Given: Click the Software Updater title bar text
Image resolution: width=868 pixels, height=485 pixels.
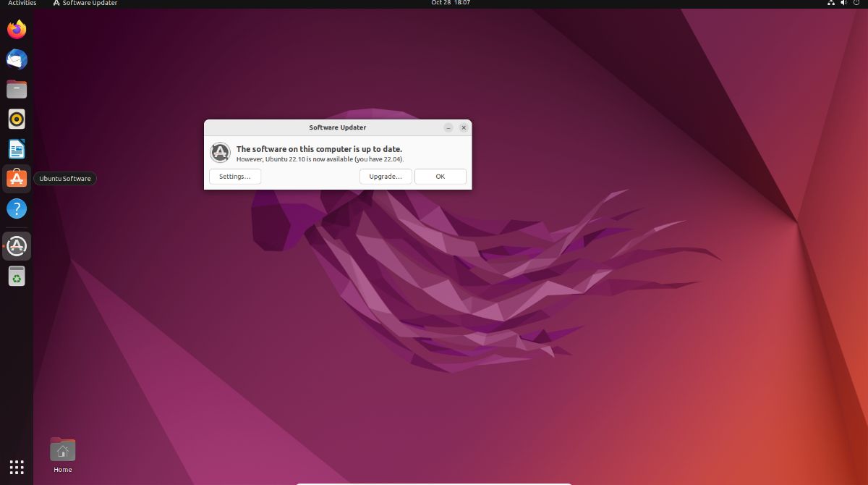Looking at the screenshot, I should tap(338, 127).
